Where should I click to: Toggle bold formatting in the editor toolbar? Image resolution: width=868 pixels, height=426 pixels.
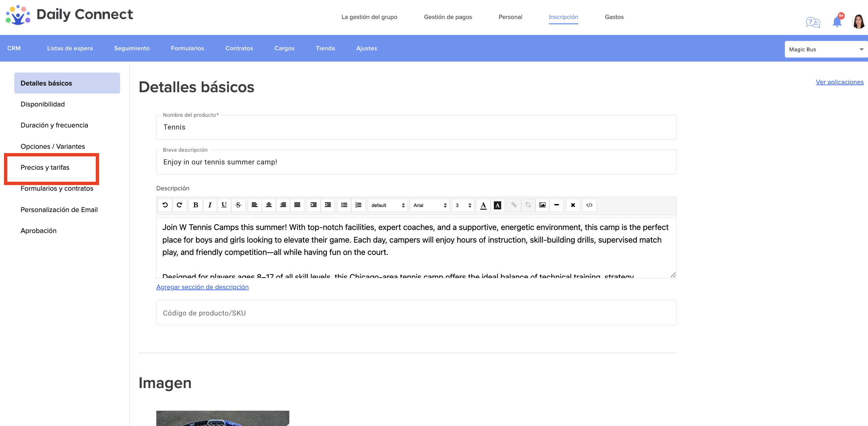click(x=196, y=205)
